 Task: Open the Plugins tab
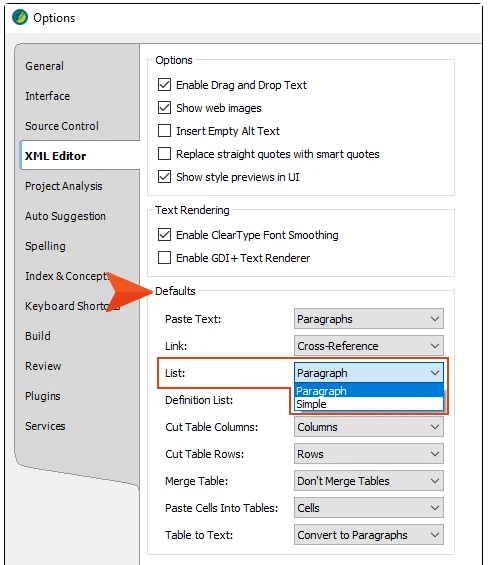43,396
